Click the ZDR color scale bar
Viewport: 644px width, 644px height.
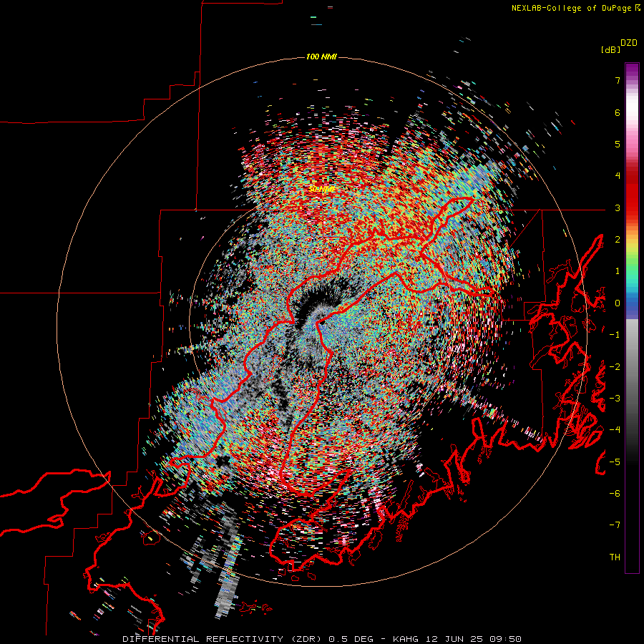pyautogui.click(x=632, y=318)
